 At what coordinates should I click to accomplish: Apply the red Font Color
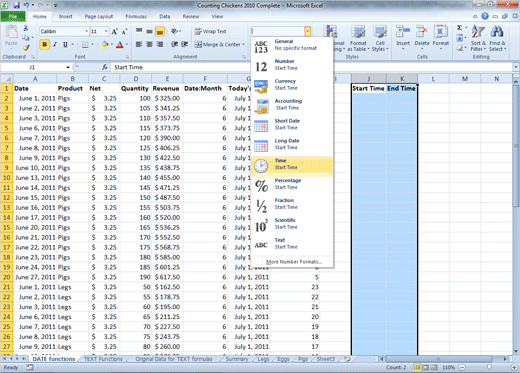click(x=120, y=44)
